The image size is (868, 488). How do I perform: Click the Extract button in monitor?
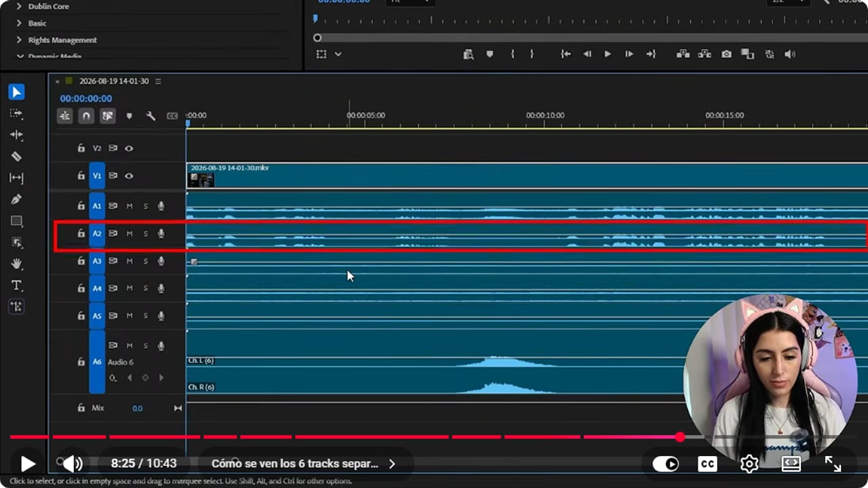tap(705, 54)
